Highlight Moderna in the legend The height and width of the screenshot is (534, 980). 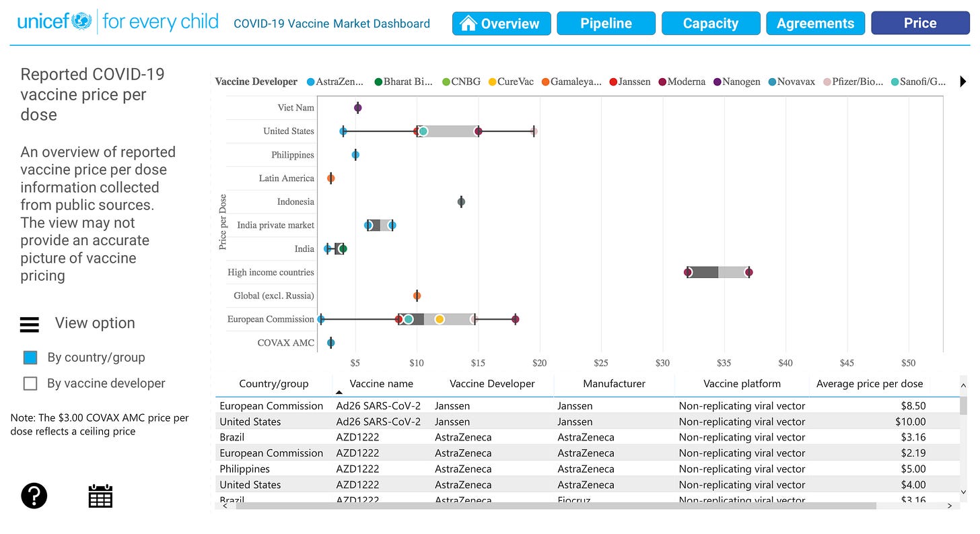(x=682, y=81)
